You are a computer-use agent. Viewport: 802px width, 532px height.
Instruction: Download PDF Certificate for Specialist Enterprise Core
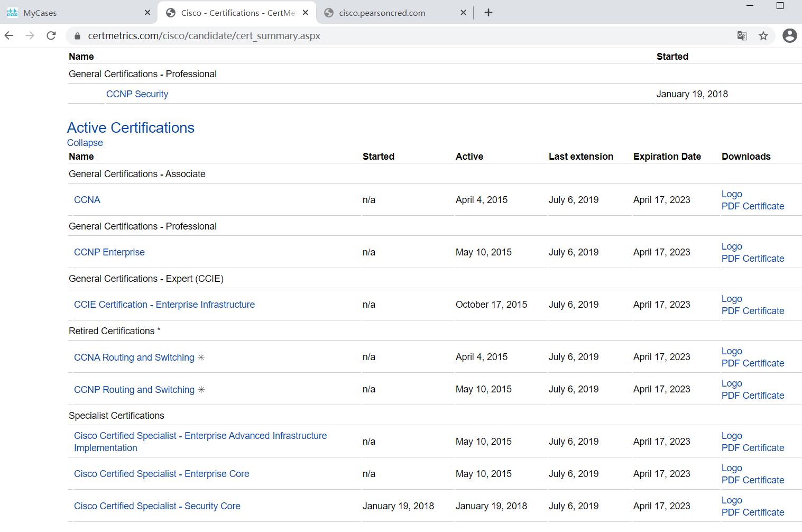(753, 480)
